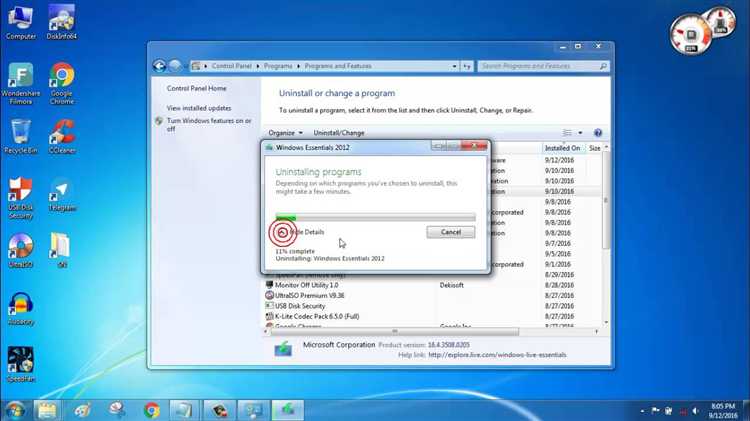This screenshot has height=421, width=750.
Task: Click the Control Panel breadcrumb
Action: 232,66
